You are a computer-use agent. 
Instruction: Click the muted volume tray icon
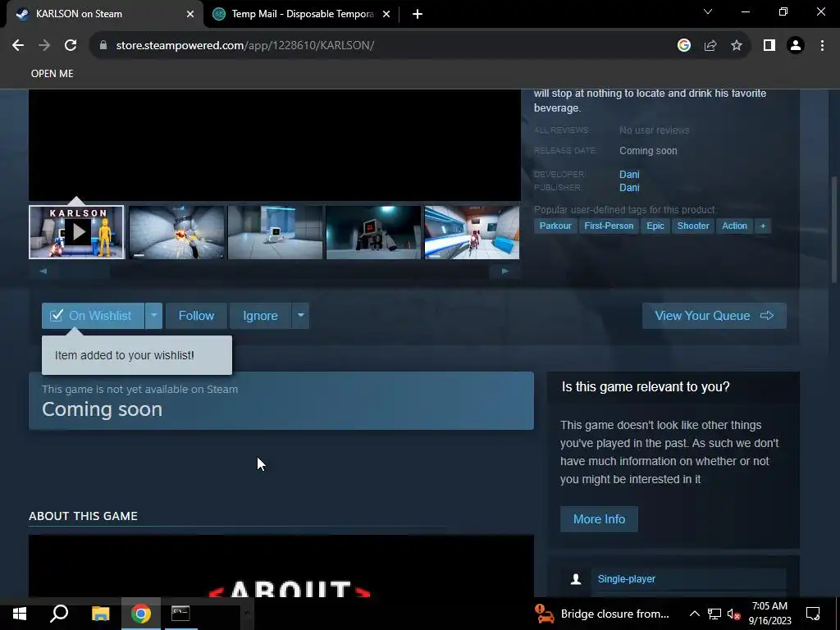pyautogui.click(x=734, y=614)
